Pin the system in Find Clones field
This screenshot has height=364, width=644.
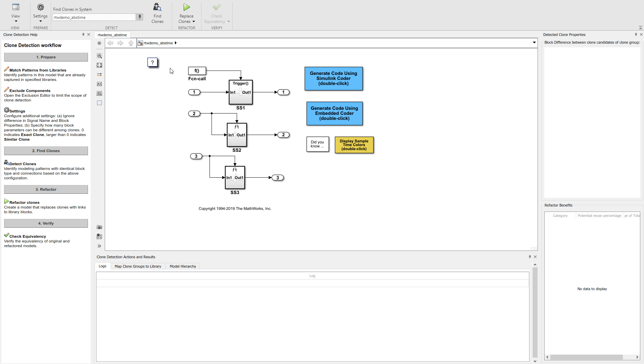pyautogui.click(x=140, y=17)
